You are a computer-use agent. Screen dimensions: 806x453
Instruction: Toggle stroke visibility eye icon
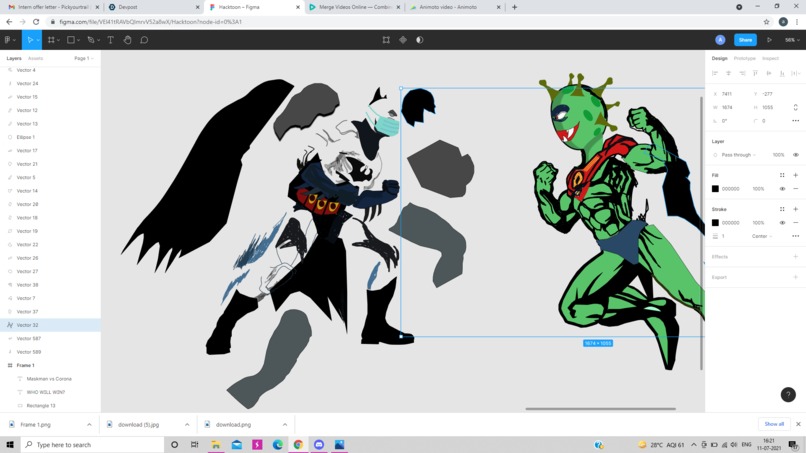(x=782, y=223)
